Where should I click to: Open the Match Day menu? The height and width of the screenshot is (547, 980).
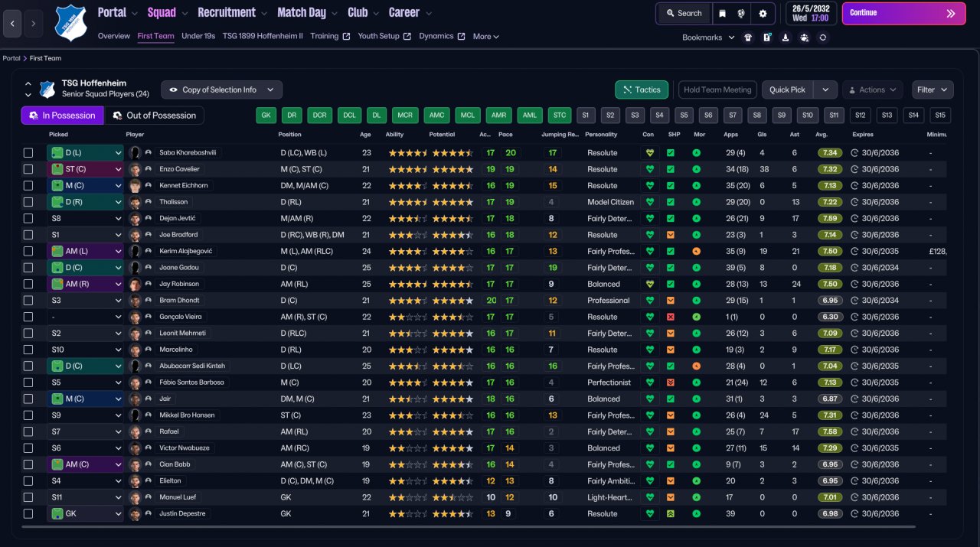tap(307, 12)
